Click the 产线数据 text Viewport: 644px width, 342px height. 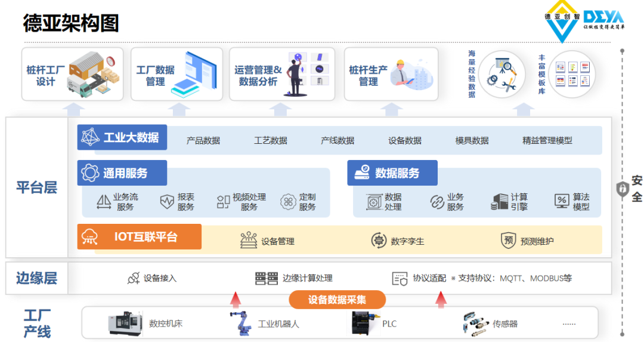[338, 141]
